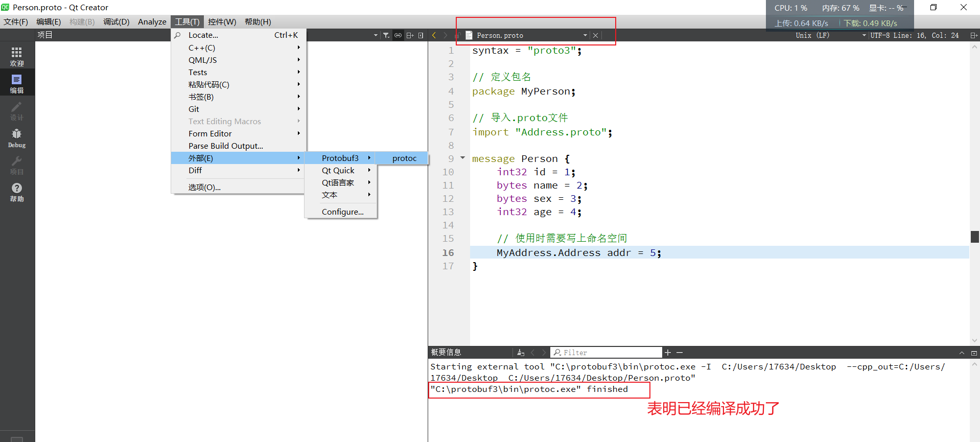Open the Help (帮助) question mark icon

pyautogui.click(x=17, y=192)
